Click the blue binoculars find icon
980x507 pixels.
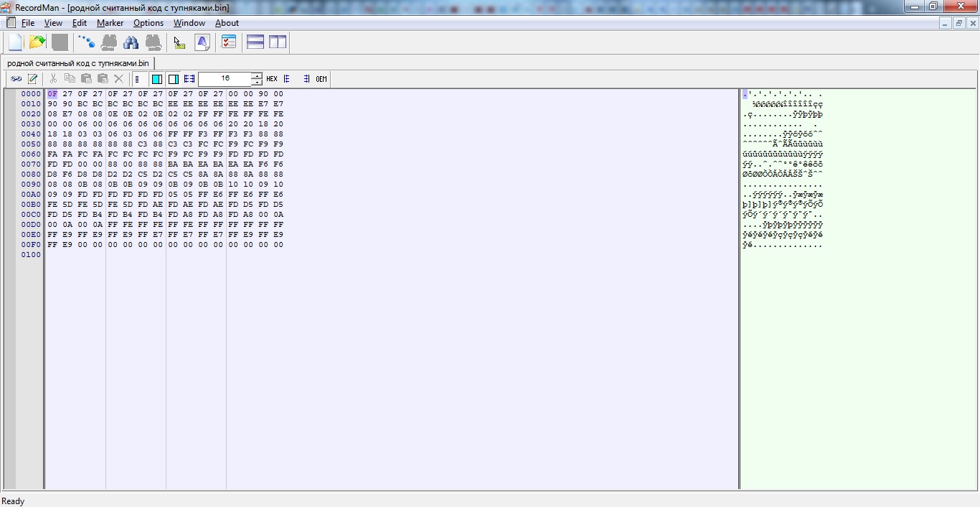click(131, 42)
